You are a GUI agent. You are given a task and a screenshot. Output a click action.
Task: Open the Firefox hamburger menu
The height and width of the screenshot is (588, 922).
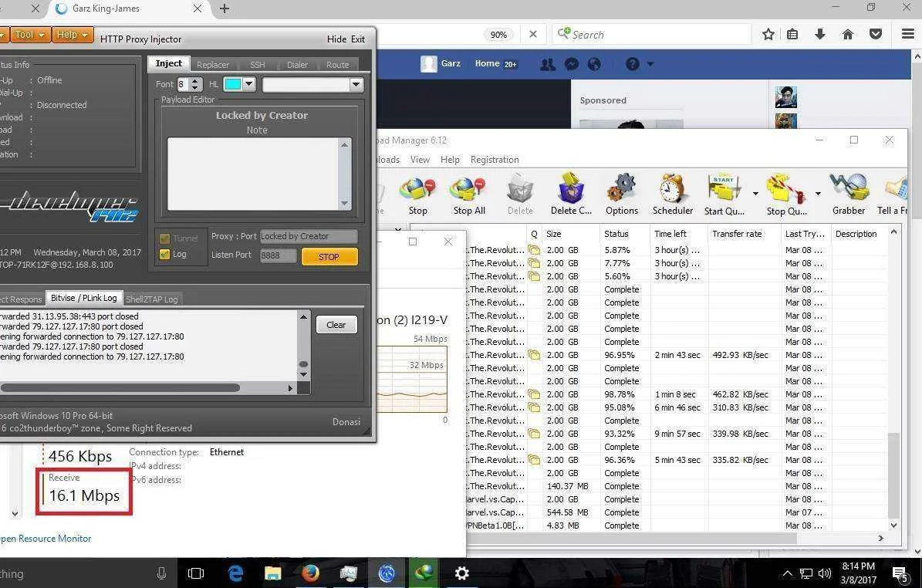(x=908, y=34)
